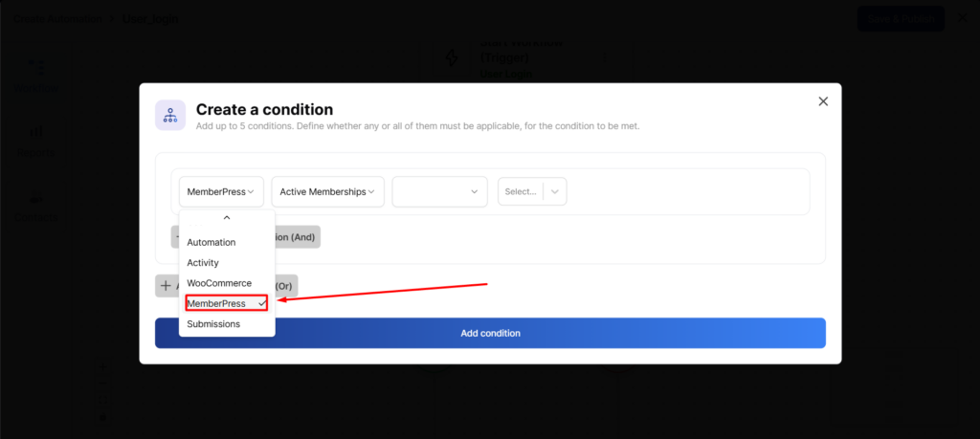Viewport: 980px width, 439px height.
Task: Expand the Select... dropdown chevron
Action: tap(556, 191)
